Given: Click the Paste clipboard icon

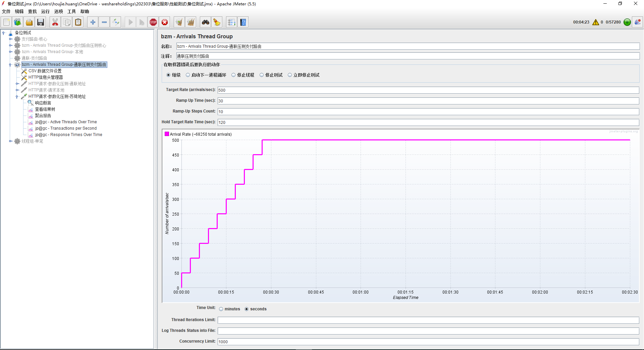Looking at the screenshot, I should point(78,22).
